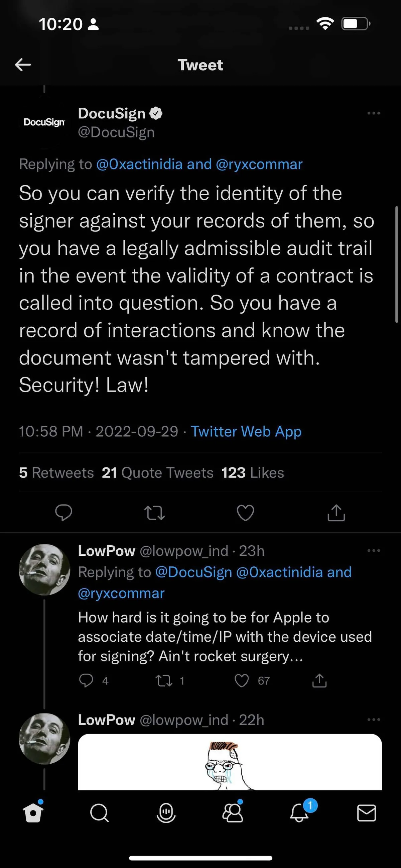This screenshot has width=401, height=868.
Task: Tap the back arrow in header
Action: (x=23, y=65)
